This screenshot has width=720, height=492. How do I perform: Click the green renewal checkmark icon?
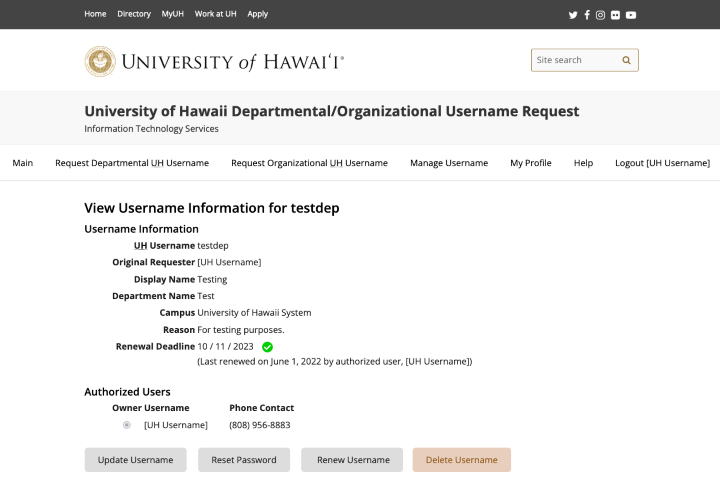[x=267, y=347]
